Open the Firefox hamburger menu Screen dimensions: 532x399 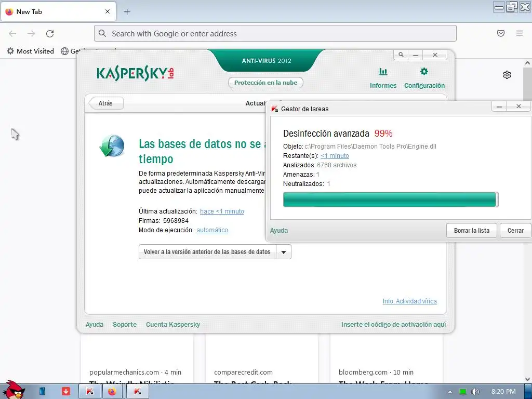(520, 33)
